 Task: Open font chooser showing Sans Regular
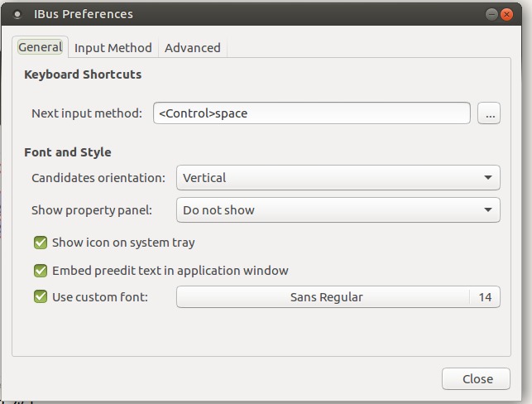pos(324,297)
